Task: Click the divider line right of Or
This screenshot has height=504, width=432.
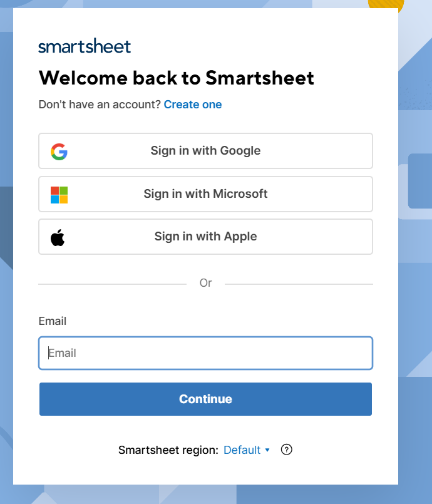Action: click(299, 284)
